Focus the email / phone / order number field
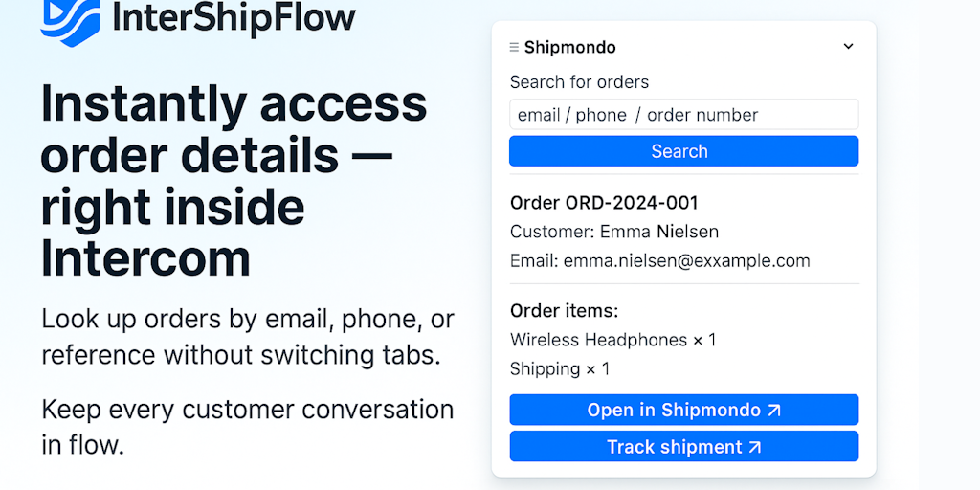 click(683, 115)
